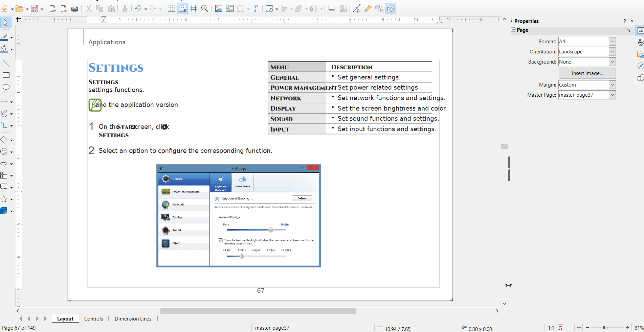Select the Rectangle tool
Image resolution: width=644 pixels, height=332 pixels.
click(6, 75)
